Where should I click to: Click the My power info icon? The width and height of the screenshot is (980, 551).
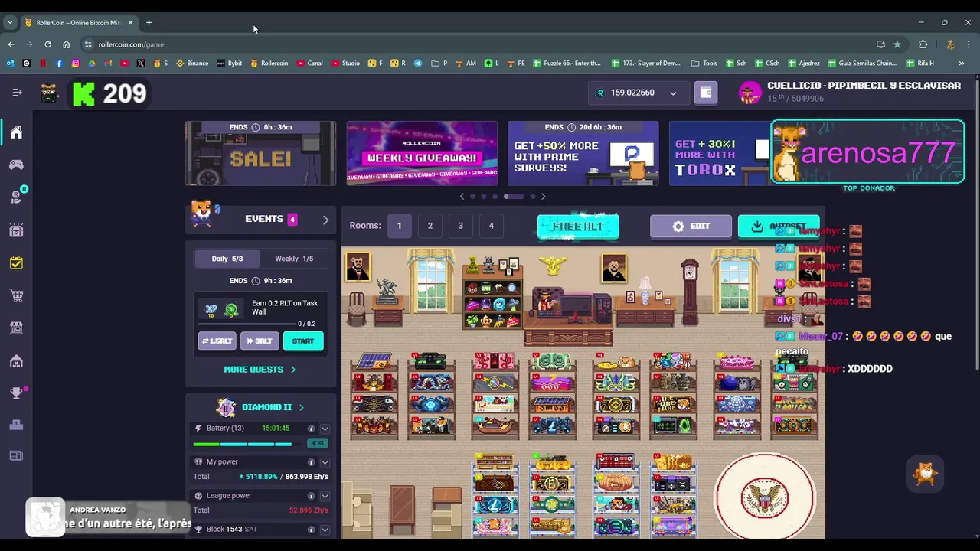pyautogui.click(x=311, y=462)
